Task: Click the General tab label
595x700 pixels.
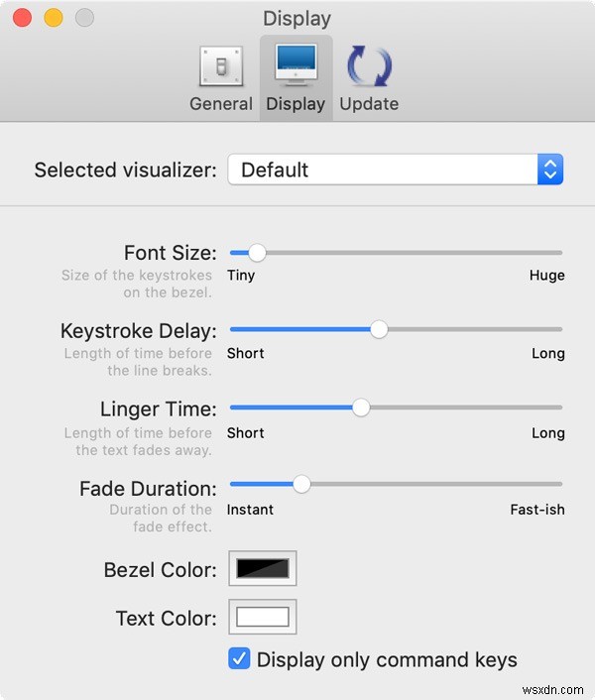Action: [221, 103]
